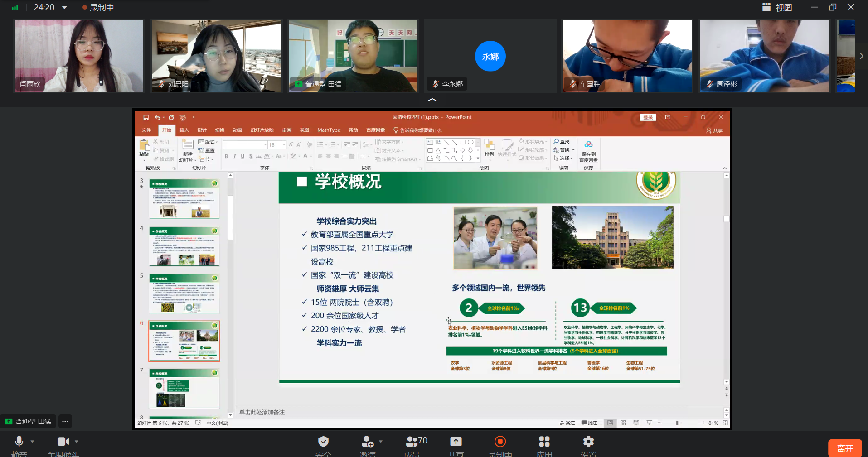The height and width of the screenshot is (457, 868).
Task: Click the Share (共享) icon in meeting toolbar
Action: point(456,442)
